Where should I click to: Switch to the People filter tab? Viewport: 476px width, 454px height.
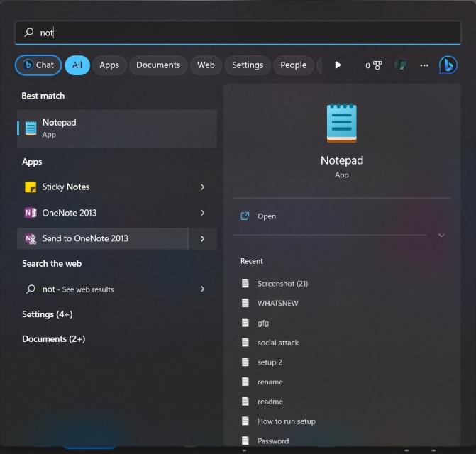click(294, 65)
